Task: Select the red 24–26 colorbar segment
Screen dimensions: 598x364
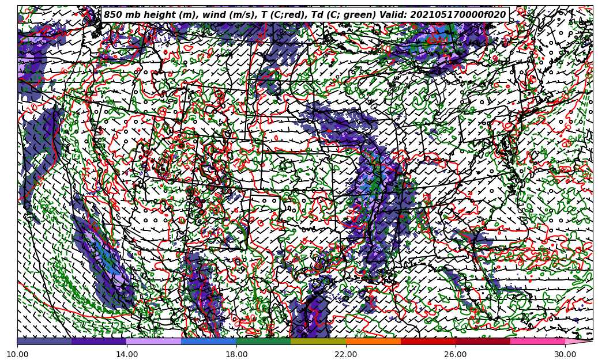Action: pos(428,341)
